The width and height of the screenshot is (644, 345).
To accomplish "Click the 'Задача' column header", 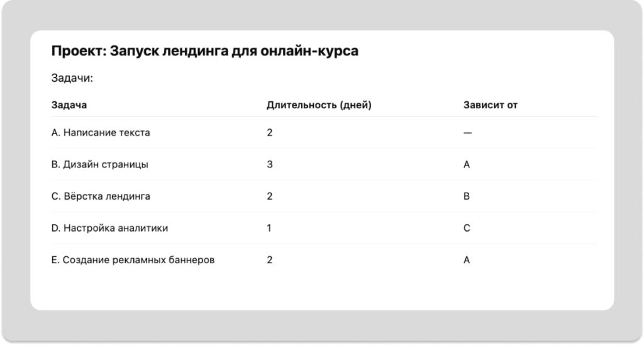I will (69, 105).
